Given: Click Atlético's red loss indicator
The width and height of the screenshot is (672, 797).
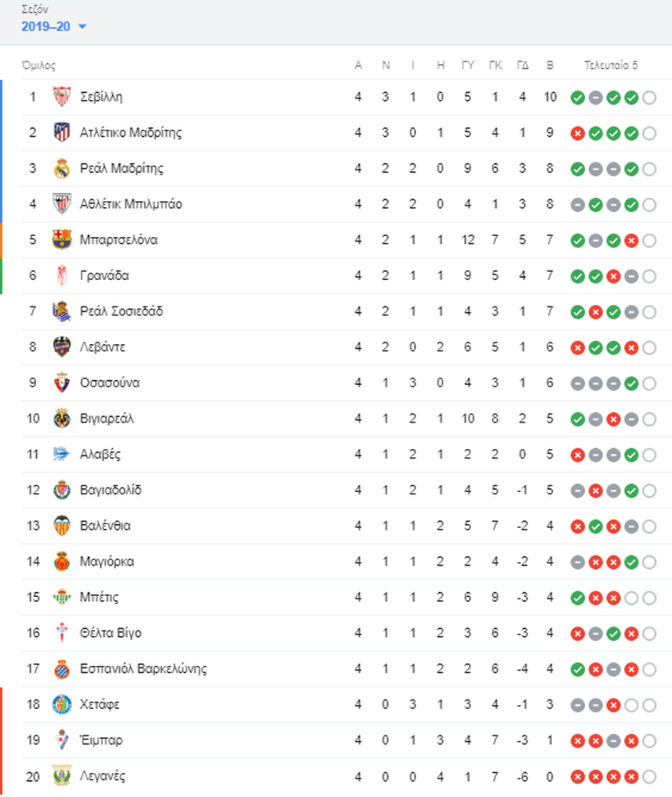Looking at the screenshot, I should [578, 134].
